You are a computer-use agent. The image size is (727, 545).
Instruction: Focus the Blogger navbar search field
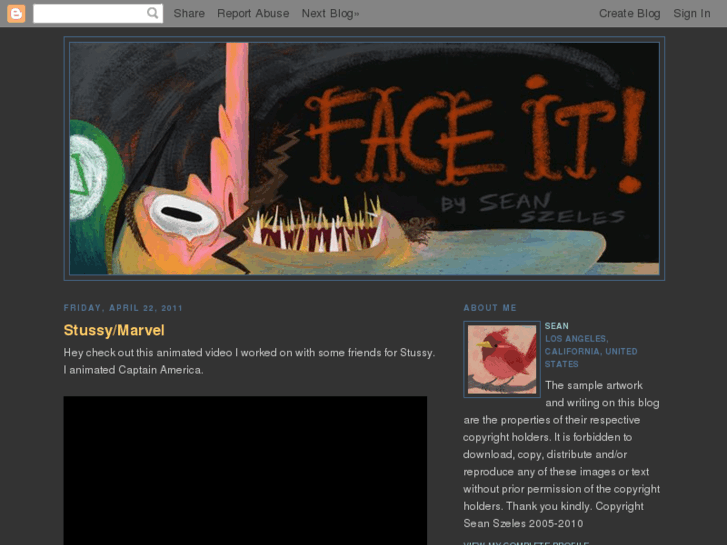(x=98, y=13)
